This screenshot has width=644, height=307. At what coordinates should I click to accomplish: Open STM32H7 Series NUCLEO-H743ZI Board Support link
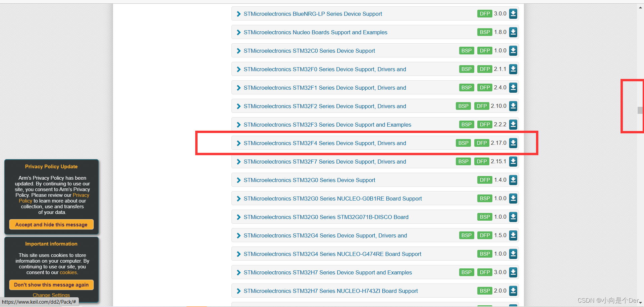(331, 291)
